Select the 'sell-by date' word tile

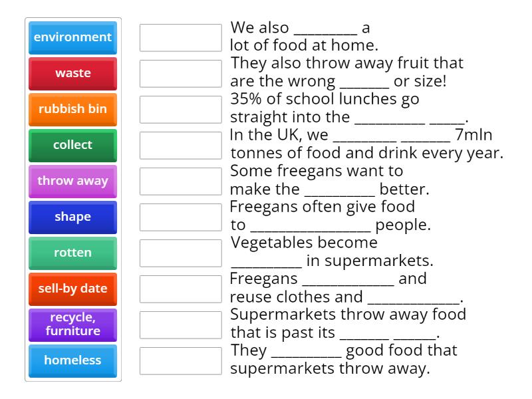(72, 289)
